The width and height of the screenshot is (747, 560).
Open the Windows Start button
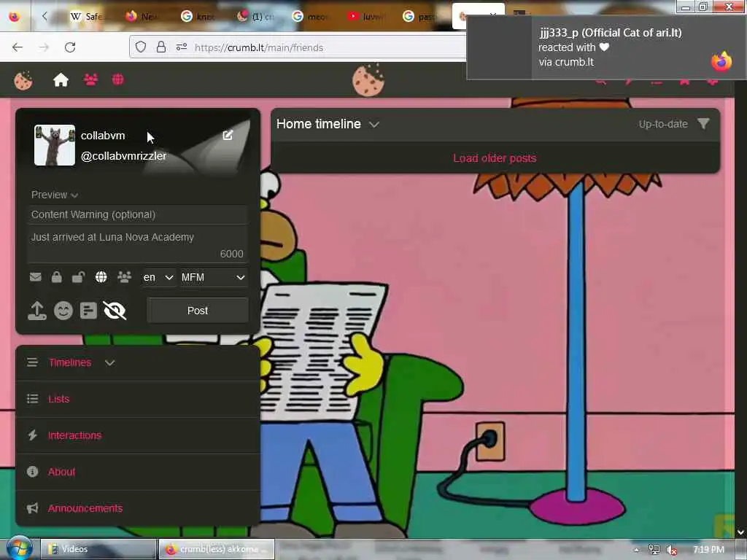click(18, 548)
